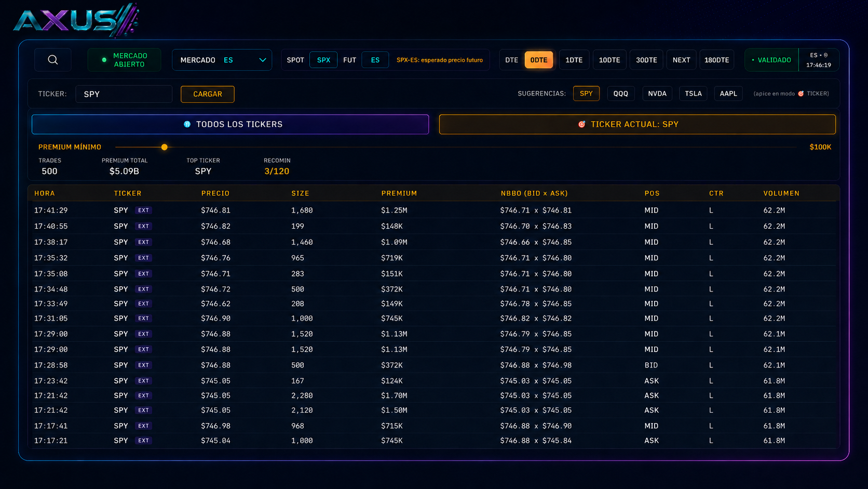The image size is (868, 489).
Task: Click the $1.25M premium cell
Action: pyautogui.click(x=394, y=210)
